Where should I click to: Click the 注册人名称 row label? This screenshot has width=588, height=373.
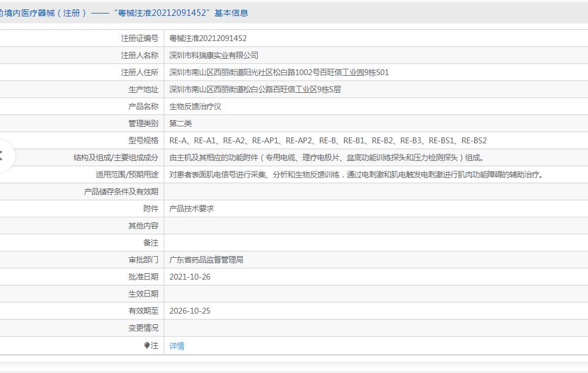tap(140, 56)
